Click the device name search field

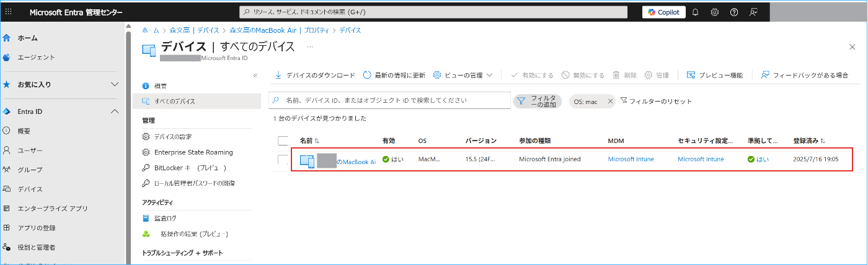[389, 100]
